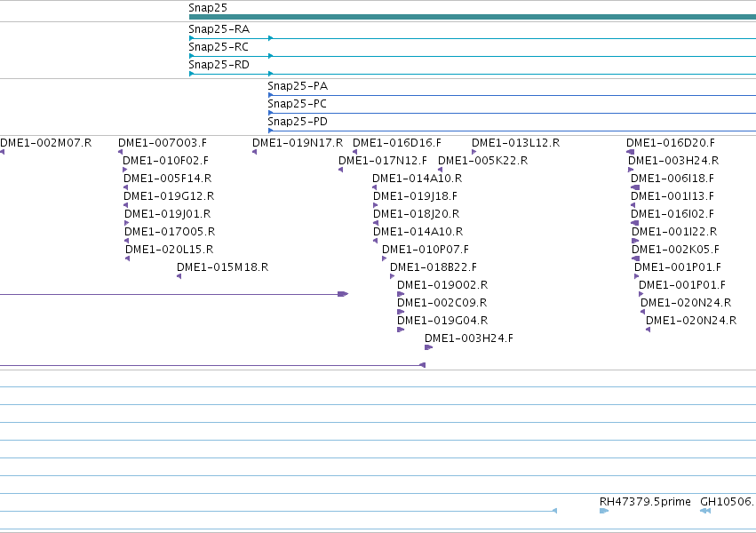756x533 pixels.
Task: Open the Snap25-RA transcript label
Action: click(x=219, y=29)
